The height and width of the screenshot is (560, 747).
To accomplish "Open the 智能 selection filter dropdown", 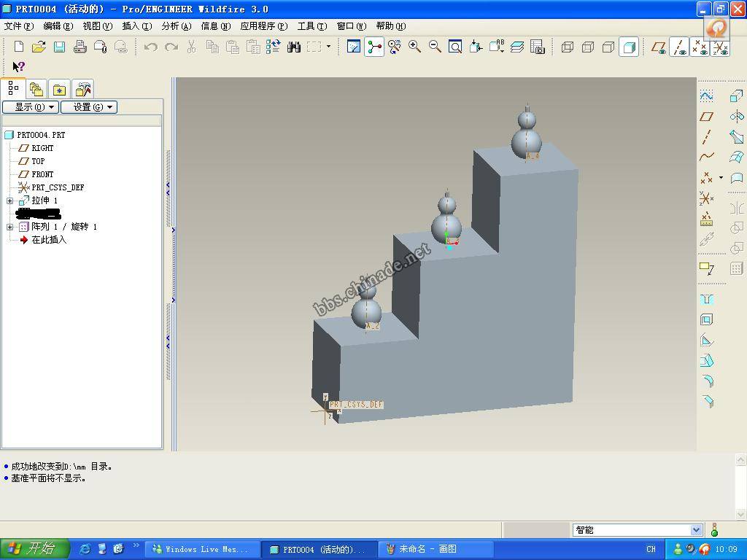I will (696, 530).
